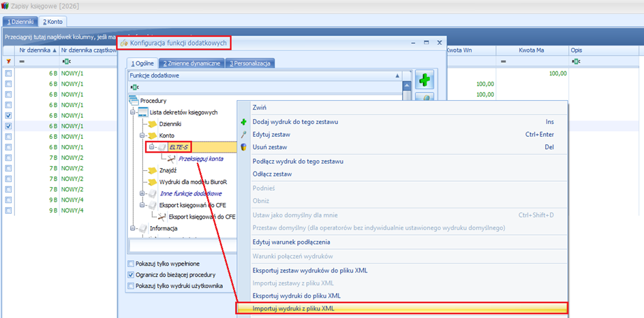Open the 1 Ogólne tab in the dialog
This screenshot has width=644, height=318.
[x=142, y=63]
